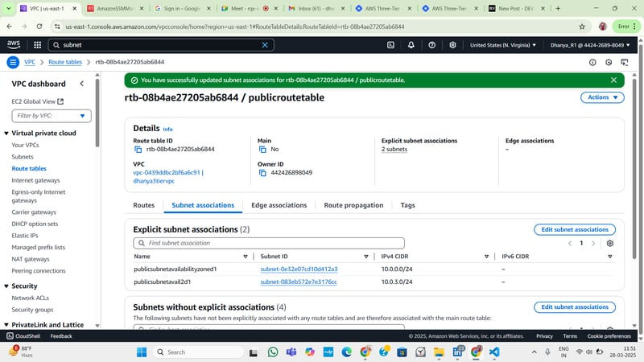Go to VPC breadcrumb link
This screenshot has height=362, width=644.
(x=30, y=62)
